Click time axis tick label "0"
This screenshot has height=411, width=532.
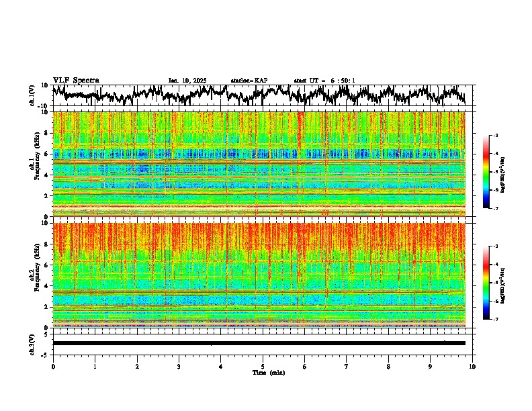[53, 367]
